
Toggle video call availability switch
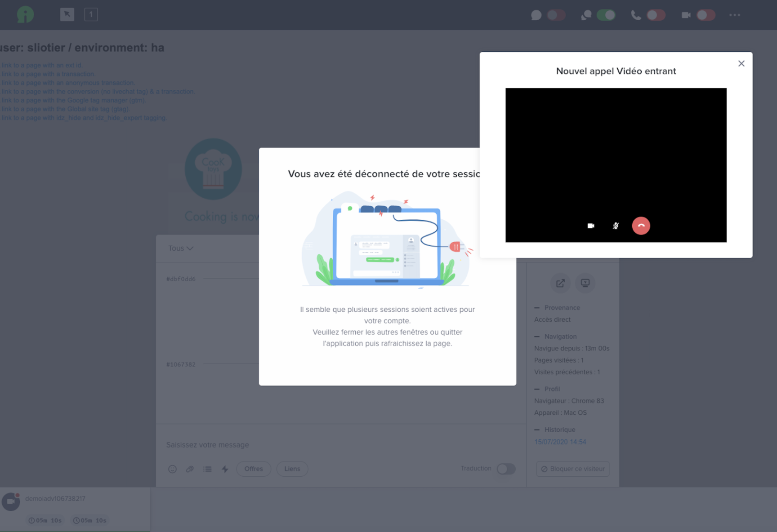pyautogui.click(x=706, y=15)
